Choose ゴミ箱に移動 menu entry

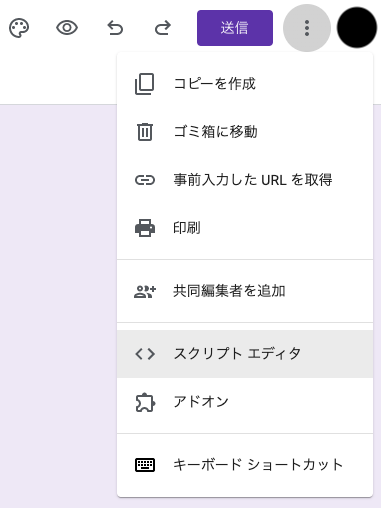(x=245, y=132)
